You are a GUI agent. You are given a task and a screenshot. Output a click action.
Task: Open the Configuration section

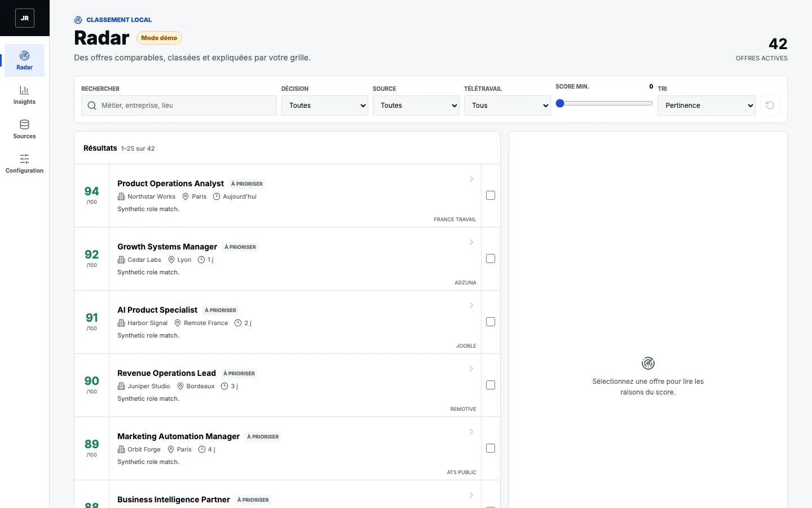click(24, 164)
